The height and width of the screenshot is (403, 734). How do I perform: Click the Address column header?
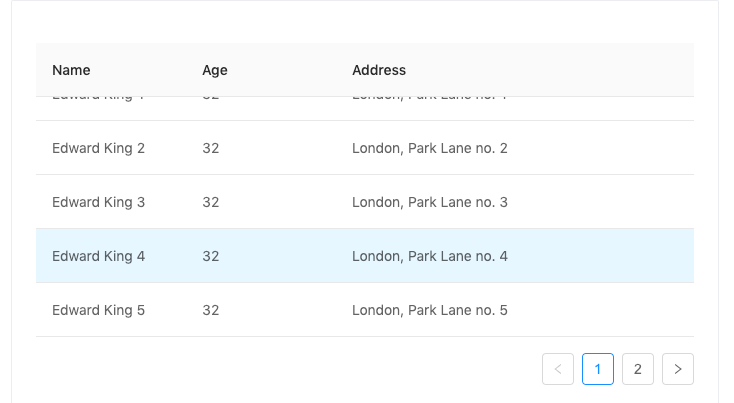(x=379, y=70)
